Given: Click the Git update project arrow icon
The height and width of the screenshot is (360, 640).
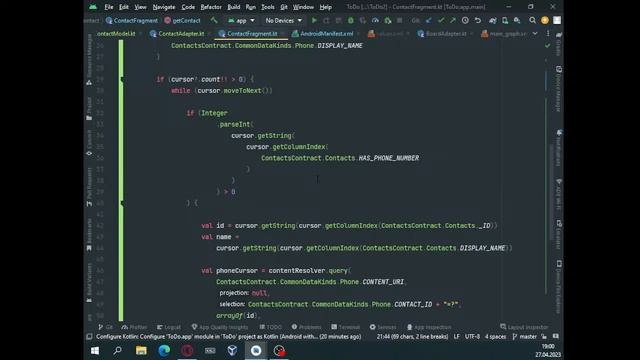Looking at the screenshot, I should pos(429,20).
